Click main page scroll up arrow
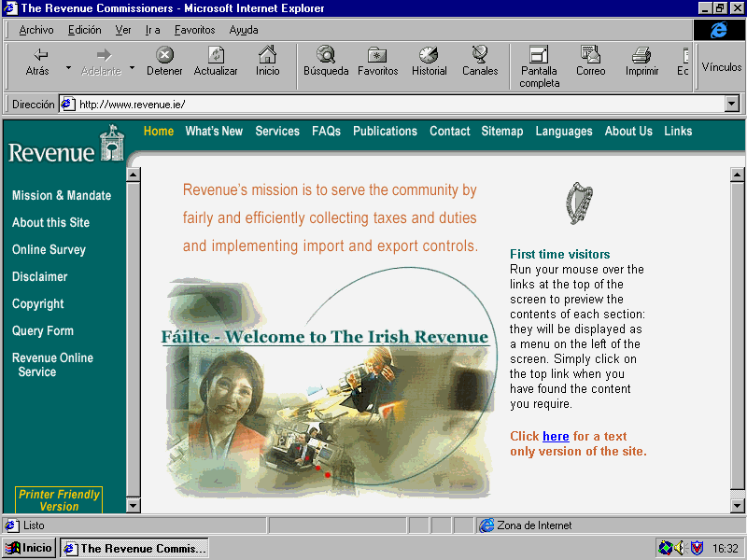This screenshot has width=747, height=560. pyautogui.click(x=737, y=175)
